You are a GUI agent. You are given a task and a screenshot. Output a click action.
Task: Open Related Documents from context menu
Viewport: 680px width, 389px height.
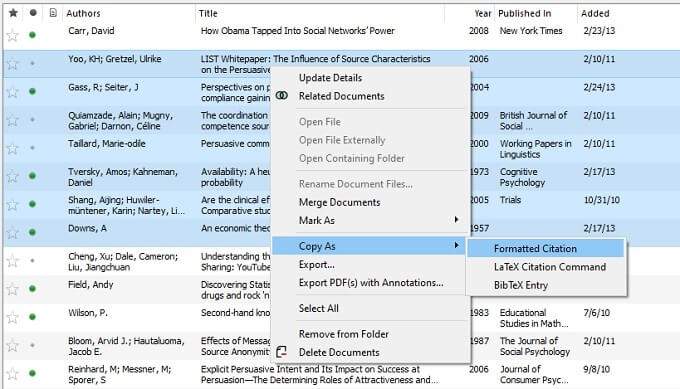point(341,96)
